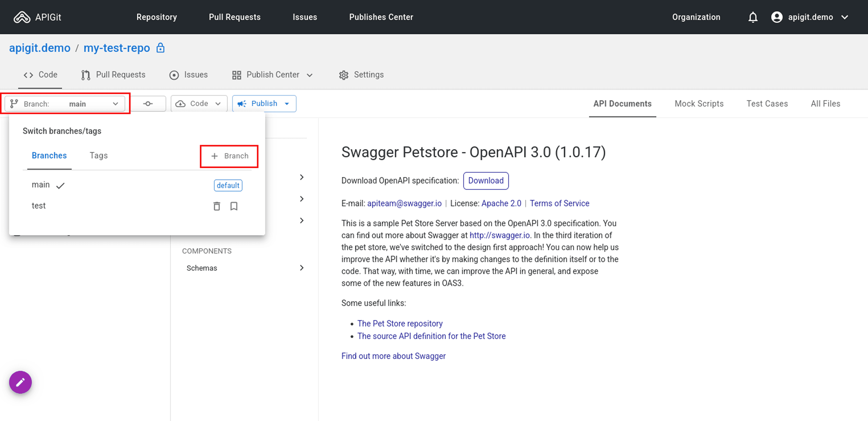This screenshot has height=421, width=868.
Task: Expand the Code download dropdown
Action: click(x=218, y=104)
